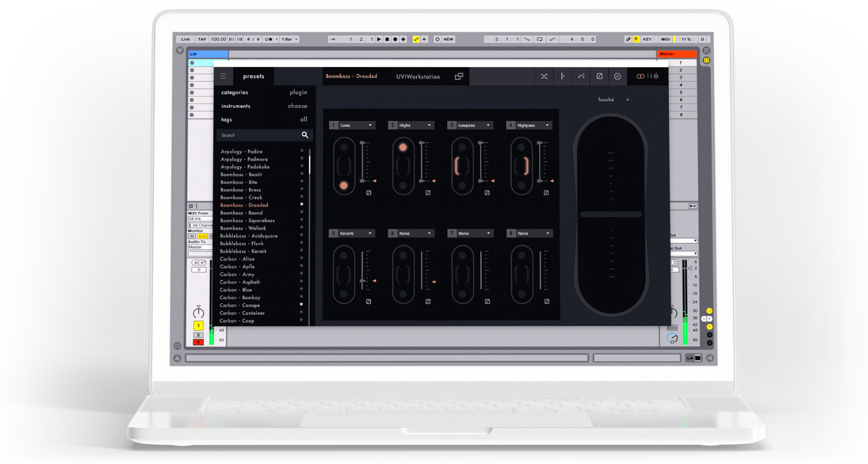
Task: Select the presets tab
Action: 253,76
